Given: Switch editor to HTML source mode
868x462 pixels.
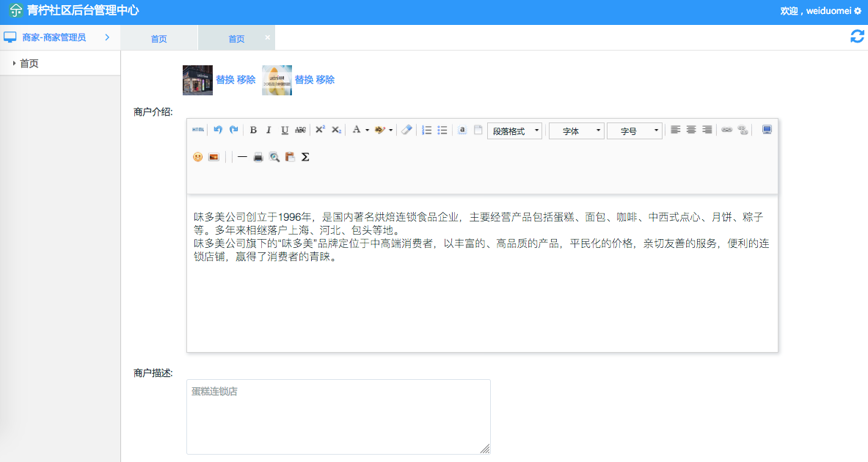Looking at the screenshot, I should [x=198, y=130].
